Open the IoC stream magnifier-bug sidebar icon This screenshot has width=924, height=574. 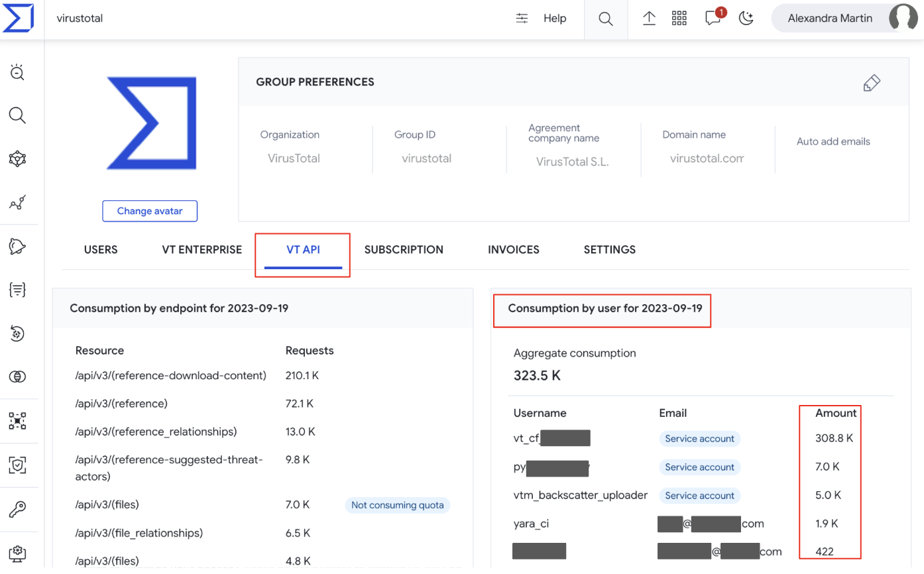(x=17, y=73)
